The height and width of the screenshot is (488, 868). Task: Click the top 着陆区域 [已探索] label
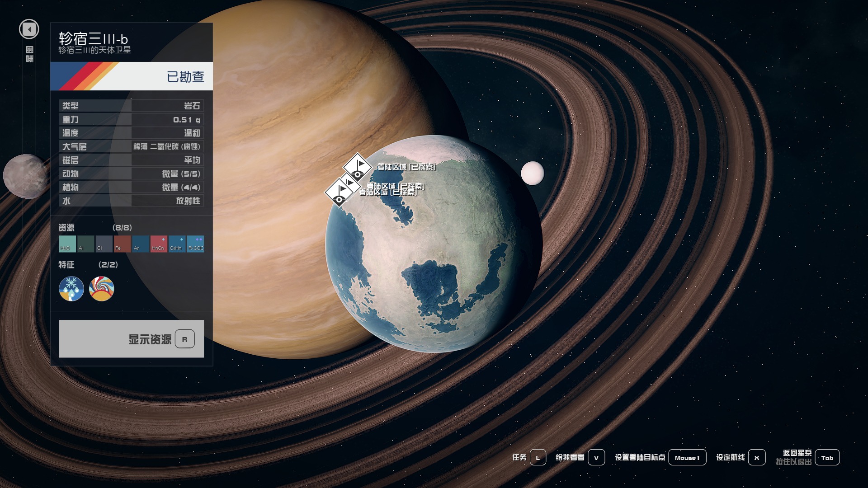406,167
